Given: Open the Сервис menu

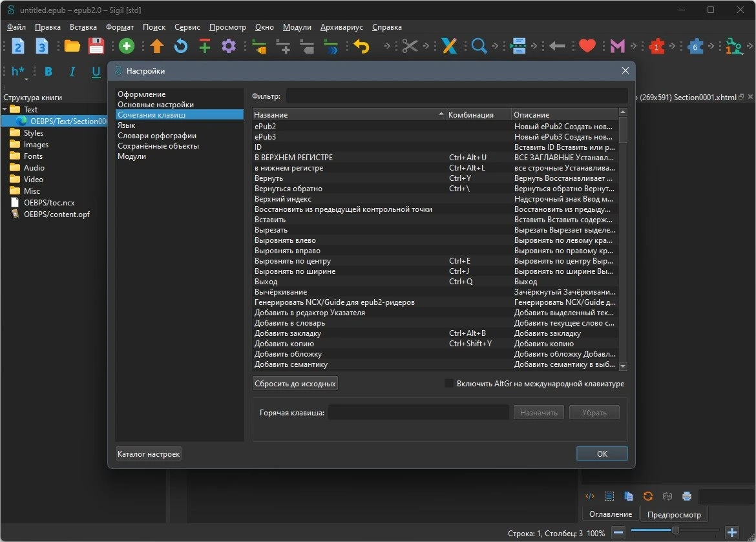Looking at the screenshot, I should [187, 27].
